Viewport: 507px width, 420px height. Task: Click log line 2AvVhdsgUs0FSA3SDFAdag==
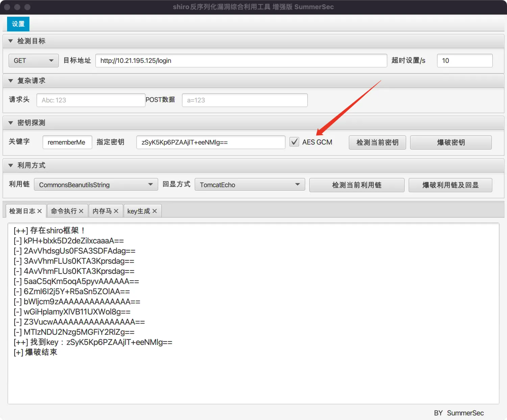[74, 251]
